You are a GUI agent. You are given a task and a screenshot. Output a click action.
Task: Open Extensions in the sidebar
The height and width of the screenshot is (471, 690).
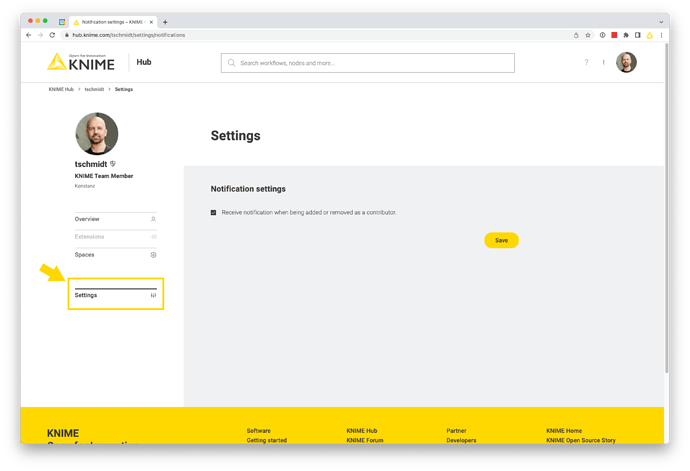pyautogui.click(x=116, y=237)
